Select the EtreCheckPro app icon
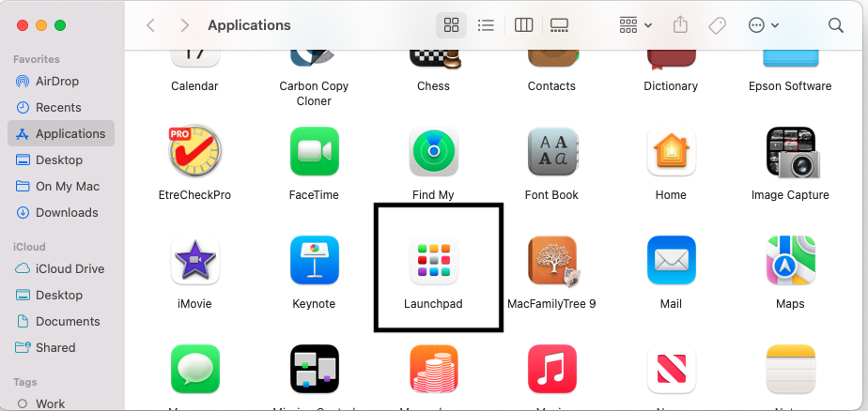This screenshot has height=411, width=868. [194, 151]
